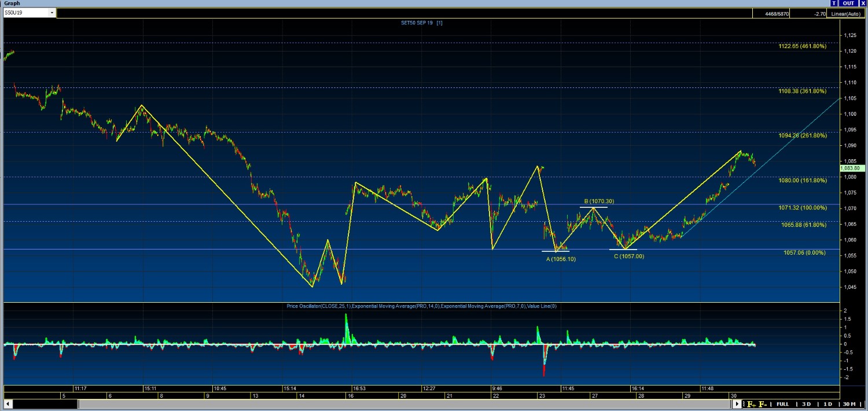Viewport: 868px width, 411px height.
Task: Click the OUT button to detach graph
Action: tap(848, 3)
